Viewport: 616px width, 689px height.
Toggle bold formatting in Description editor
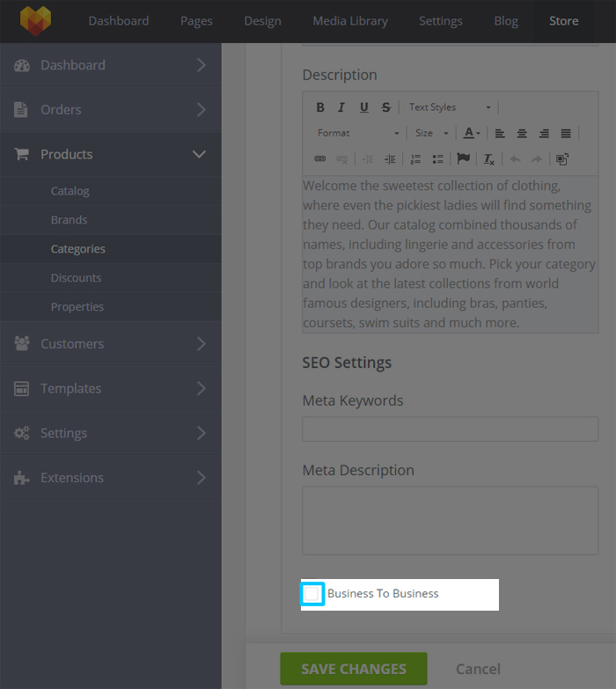320,107
